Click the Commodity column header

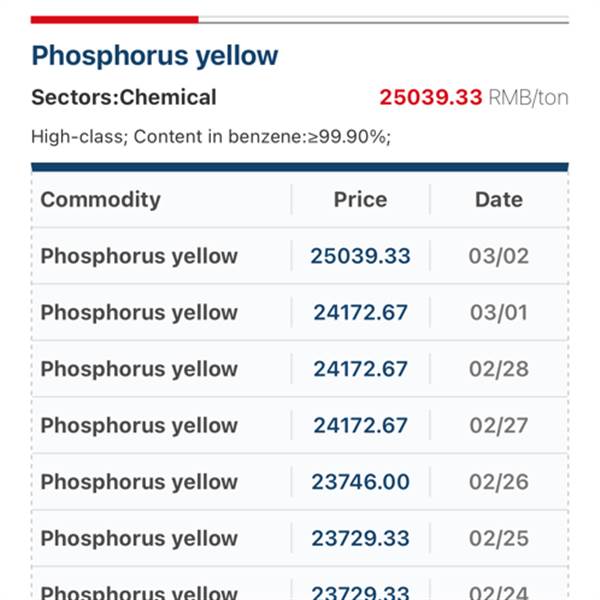coord(100,199)
